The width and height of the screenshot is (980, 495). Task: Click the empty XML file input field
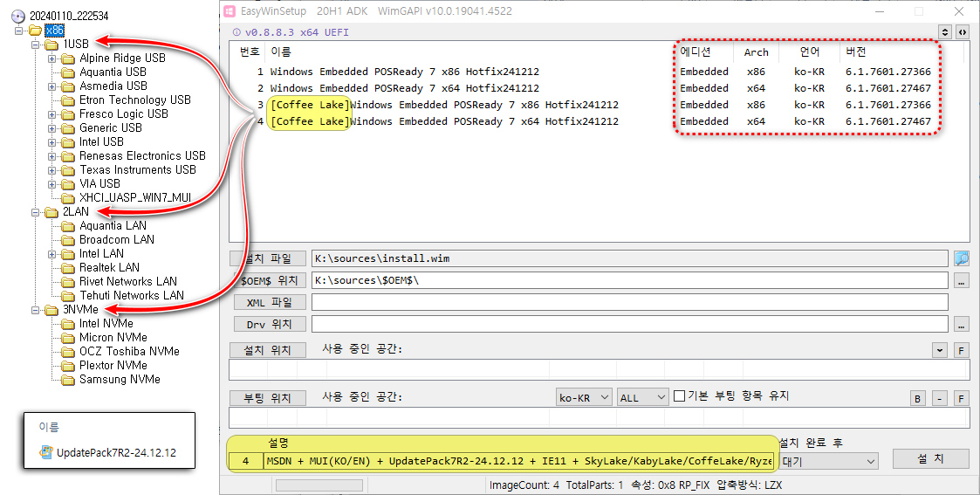coord(629,302)
